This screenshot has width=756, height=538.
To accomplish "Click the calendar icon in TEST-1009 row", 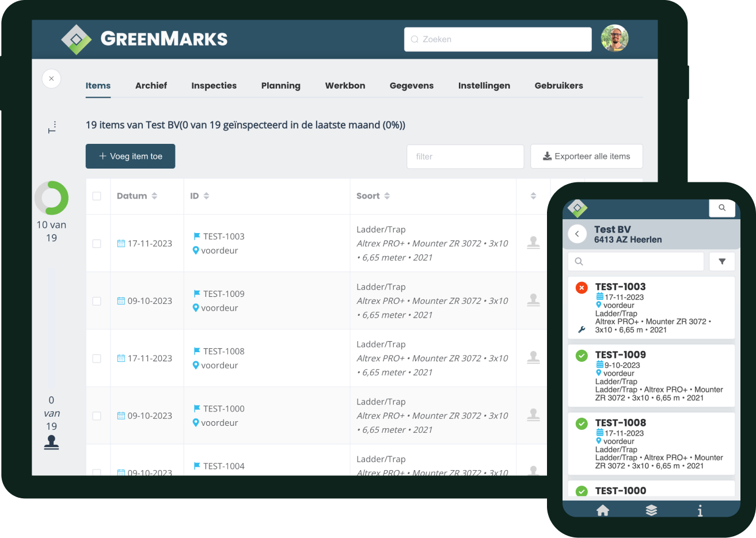I will click(x=121, y=301).
